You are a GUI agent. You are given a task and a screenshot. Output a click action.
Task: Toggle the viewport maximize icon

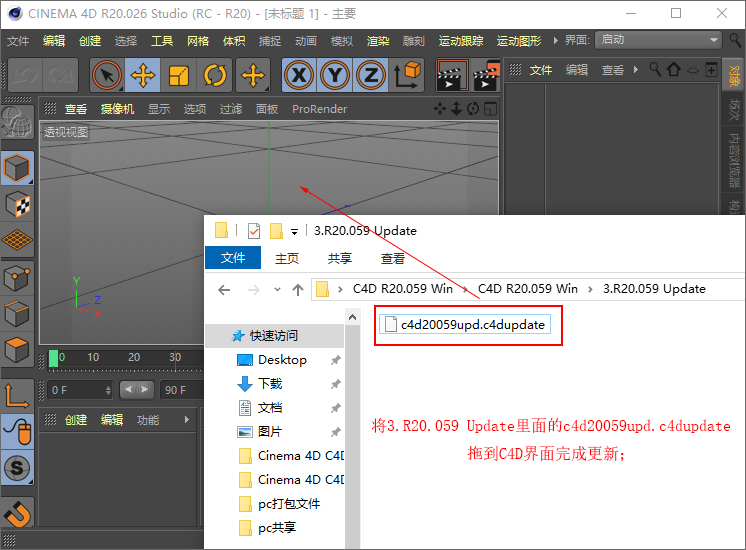pyautogui.click(x=490, y=109)
